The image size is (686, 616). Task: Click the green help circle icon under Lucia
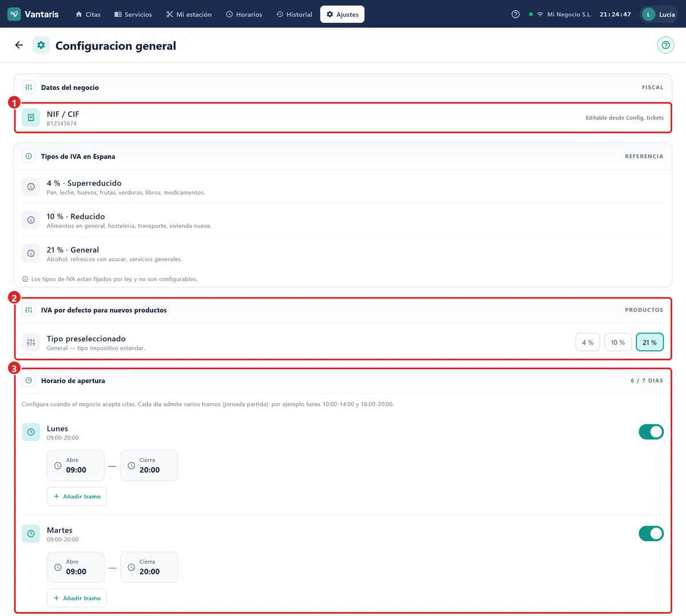(x=665, y=45)
